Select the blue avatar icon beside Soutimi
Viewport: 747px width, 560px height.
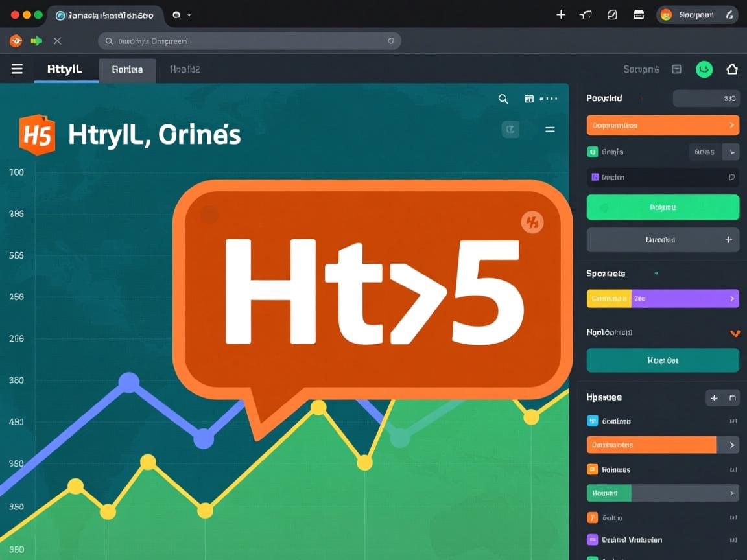click(x=592, y=421)
